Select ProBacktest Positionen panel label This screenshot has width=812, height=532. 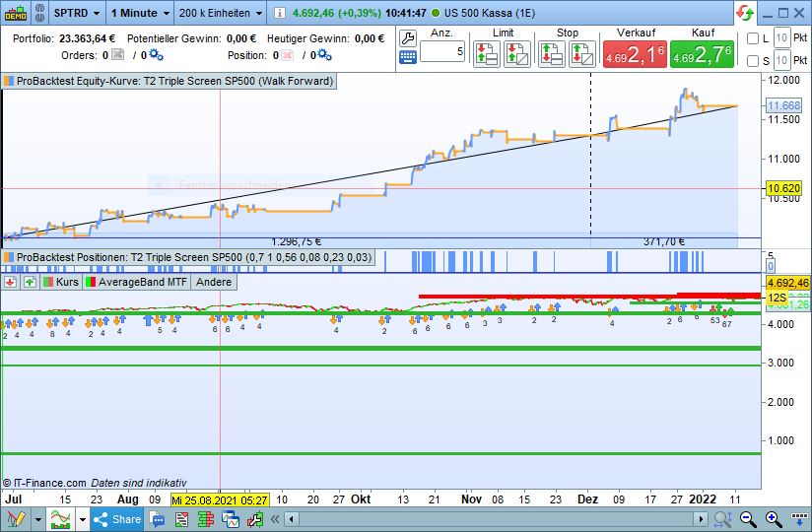coord(188,257)
